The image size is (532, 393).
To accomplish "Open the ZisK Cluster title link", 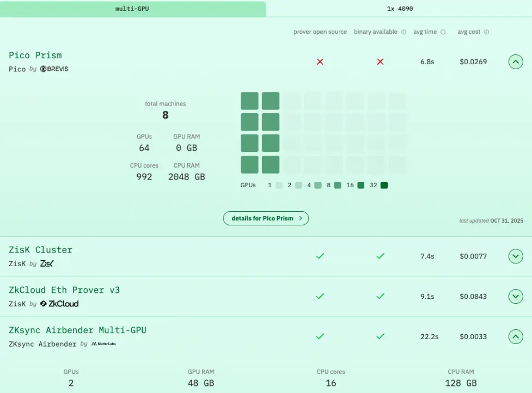I will point(40,250).
